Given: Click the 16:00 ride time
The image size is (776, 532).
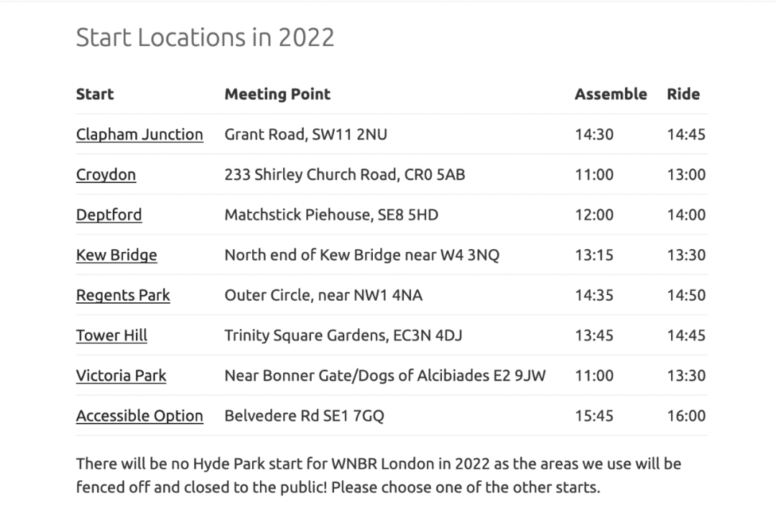Looking at the screenshot, I should coord(685,416).
